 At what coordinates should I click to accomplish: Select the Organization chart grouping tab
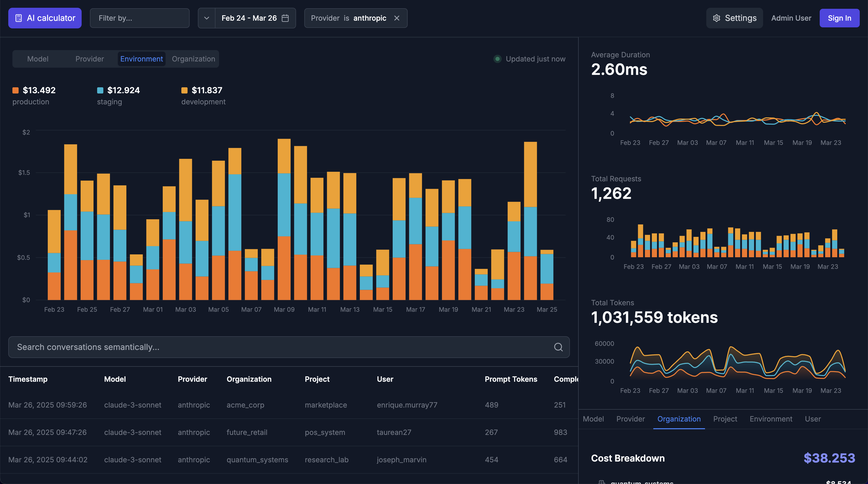point(193,59)
